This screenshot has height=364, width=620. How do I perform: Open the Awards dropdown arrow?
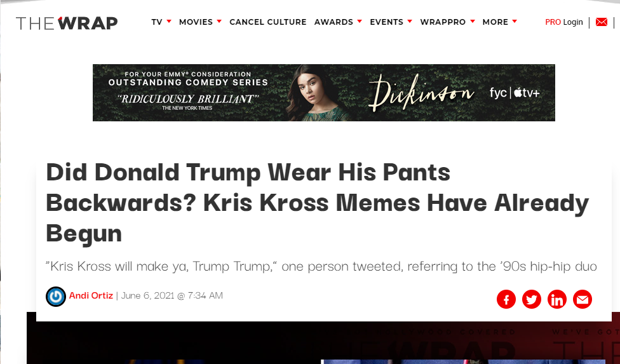[360, 22]
